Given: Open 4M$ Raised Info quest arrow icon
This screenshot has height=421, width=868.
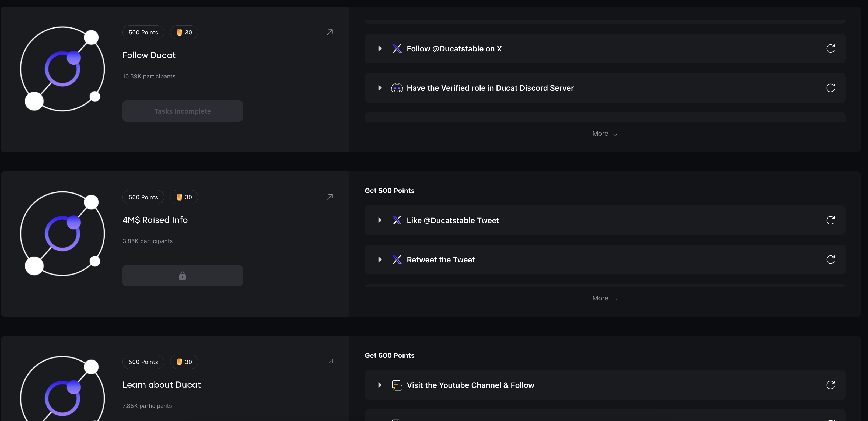Looking at the screenshot, I should click(330, 197).
